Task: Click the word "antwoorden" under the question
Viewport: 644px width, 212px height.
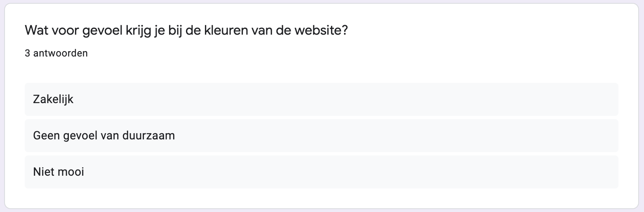Action: point(60,53)
